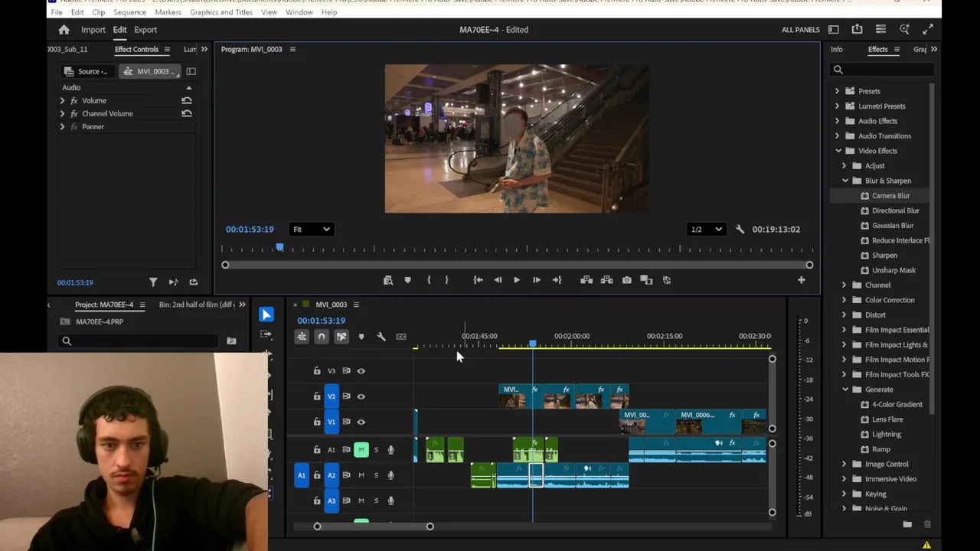Open the Info panel tab
This screenshot has height=551, width=980.
coord(837,49)
